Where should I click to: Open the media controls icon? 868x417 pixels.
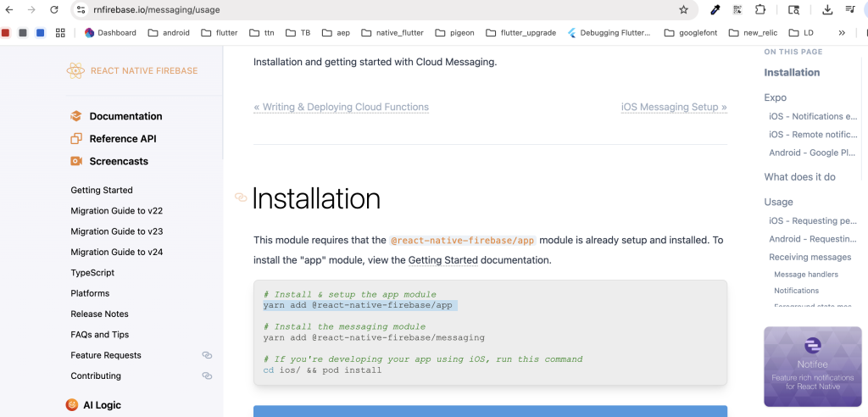point(850,9)
